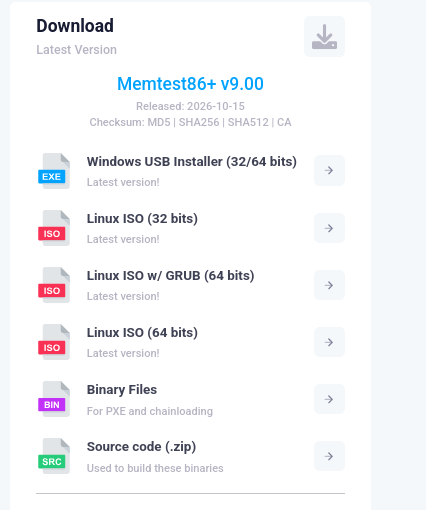Open the SHA512 checksum link
Screen dimensions: 426x510
pyautogui.click(x=248, y=122)
